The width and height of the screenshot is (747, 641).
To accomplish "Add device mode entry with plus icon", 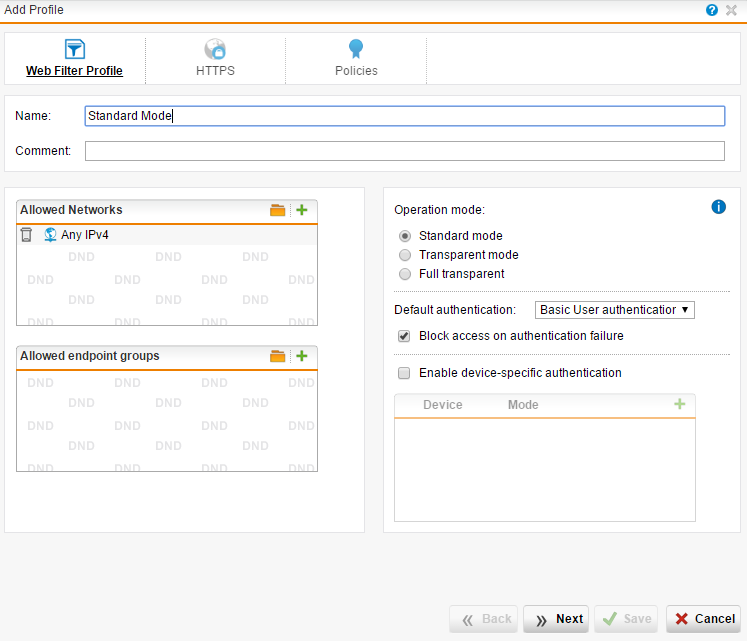I will coord(680,404).
